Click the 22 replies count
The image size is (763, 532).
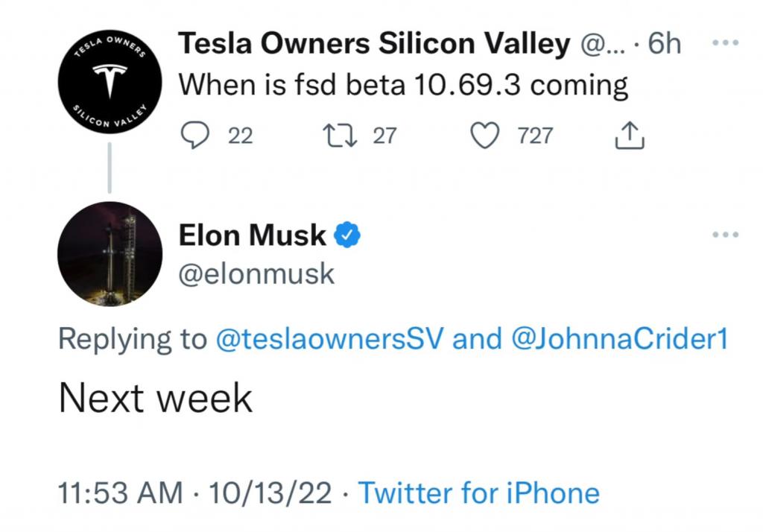click(x=241, y=136)
